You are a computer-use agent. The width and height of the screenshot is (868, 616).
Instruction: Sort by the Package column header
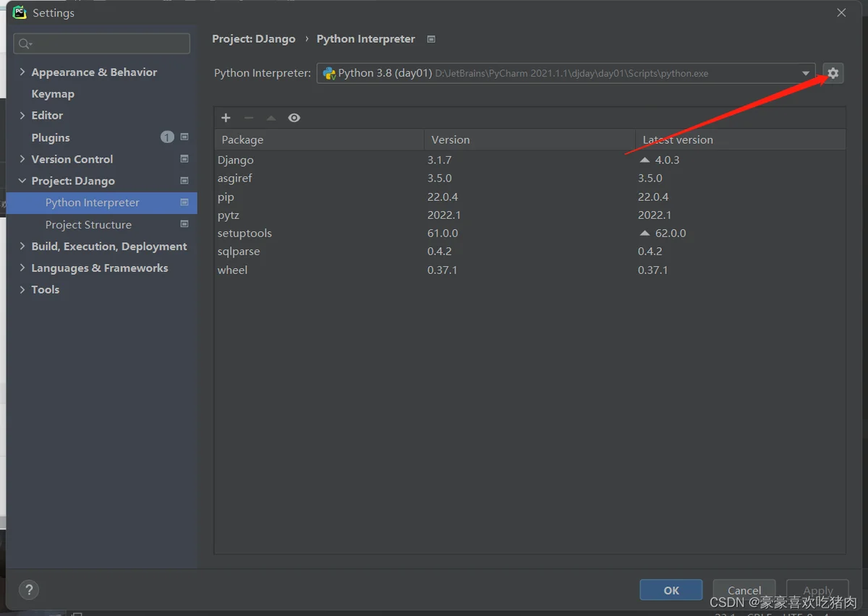tap(319, 140)
